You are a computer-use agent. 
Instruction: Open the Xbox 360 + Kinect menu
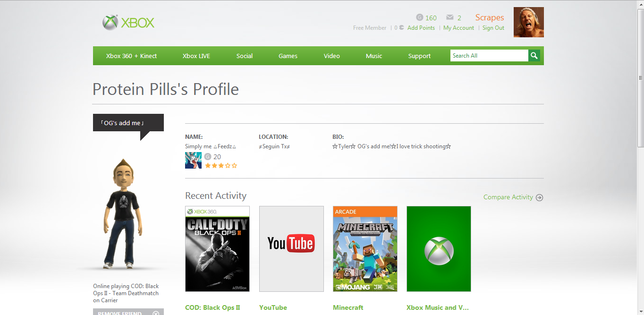[x=131, y=56]
